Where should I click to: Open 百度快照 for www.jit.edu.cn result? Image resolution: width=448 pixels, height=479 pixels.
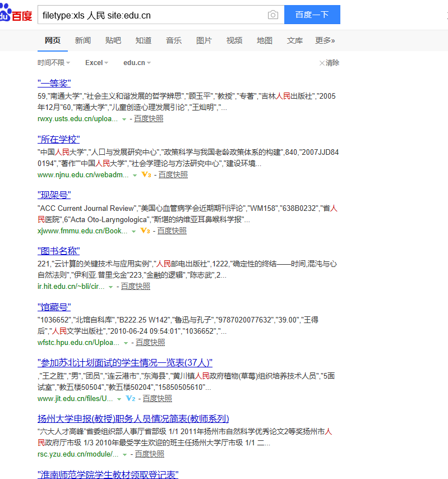[157, 398]
